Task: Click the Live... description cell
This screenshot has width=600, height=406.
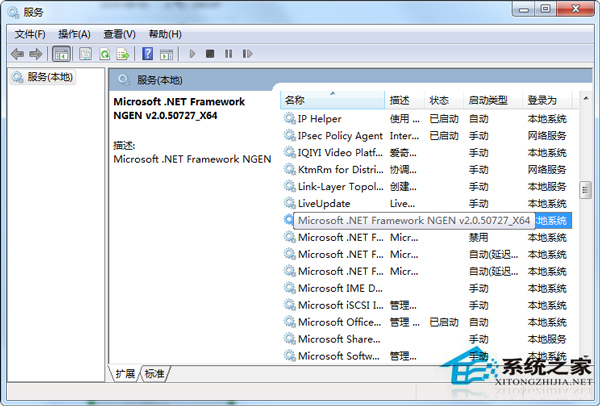Action: coord(402,204)
